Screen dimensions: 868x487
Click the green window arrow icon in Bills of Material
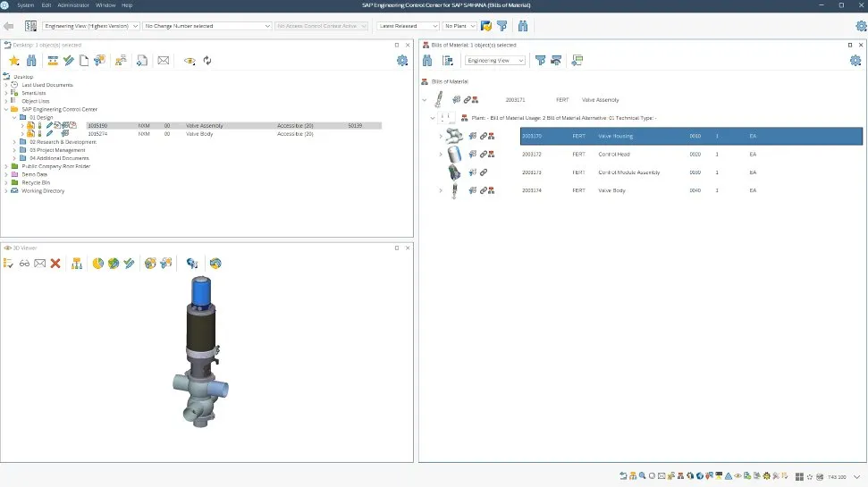point(577,61)
